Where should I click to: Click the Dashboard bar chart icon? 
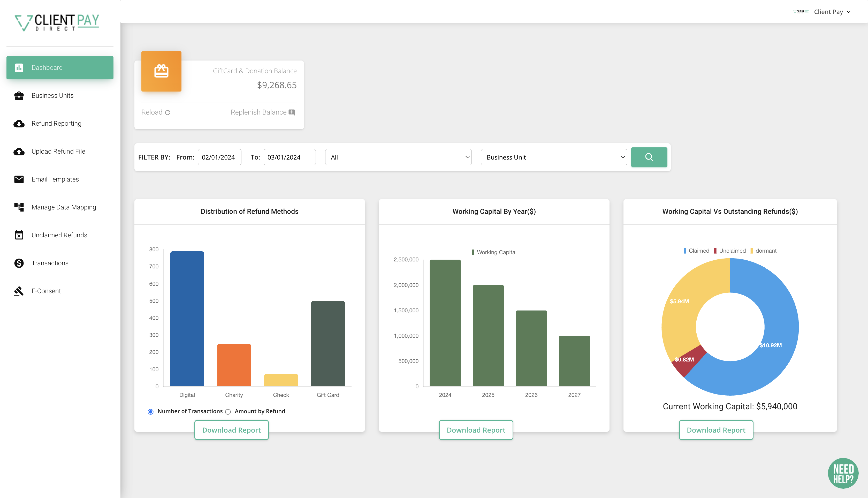[x=19, y=68]
